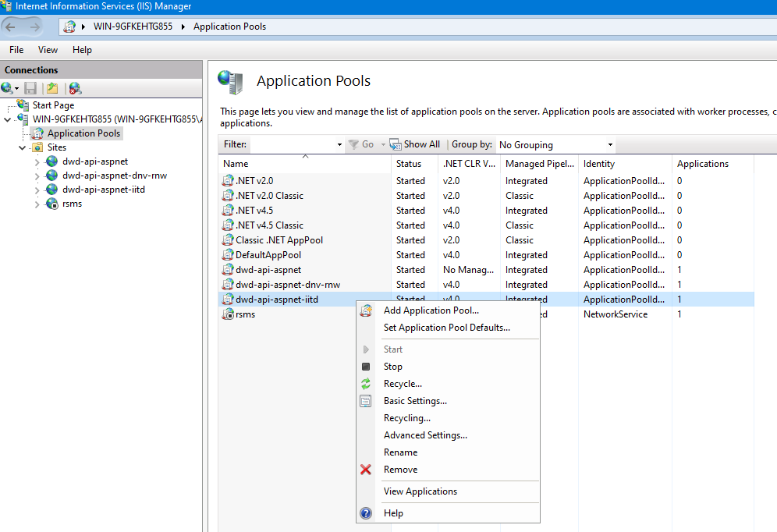Click the back navigation arrow
Image resolution: width=777 pixels, height=532 pixels.
[x=10, y=27]
